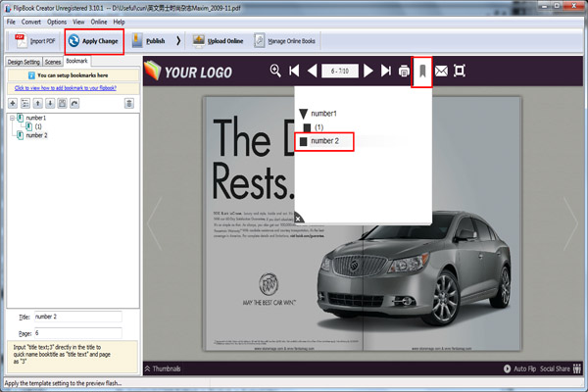Open Manage Online Books
The height and width of the screenshot is (392, 588).
point(285,41)
